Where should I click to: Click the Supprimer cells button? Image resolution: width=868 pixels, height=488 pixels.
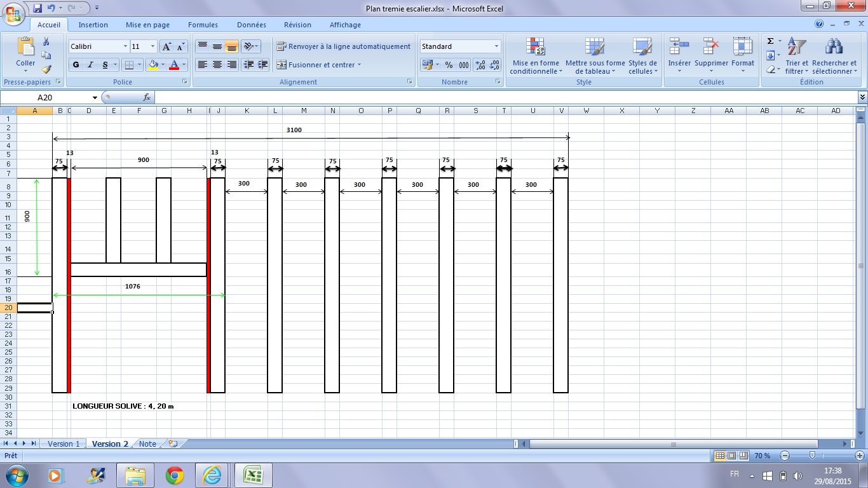click(x=711, y=56)
